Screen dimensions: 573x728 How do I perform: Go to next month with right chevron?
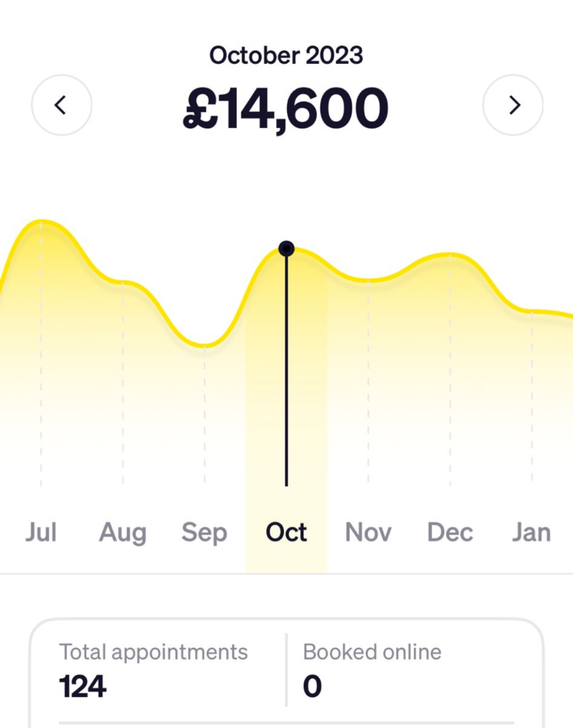(513, 105)
